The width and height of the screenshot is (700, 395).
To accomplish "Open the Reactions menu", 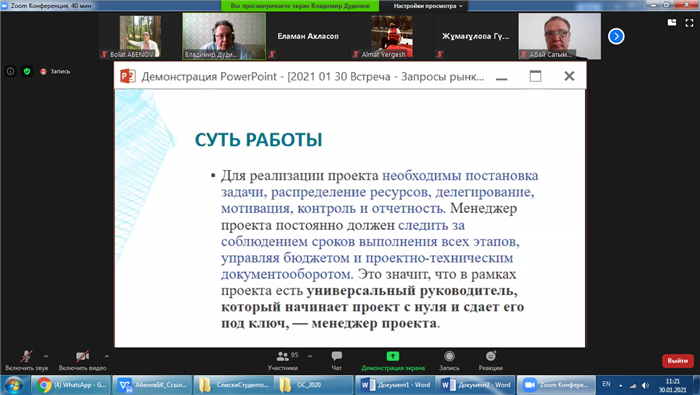I will [491, 361].
